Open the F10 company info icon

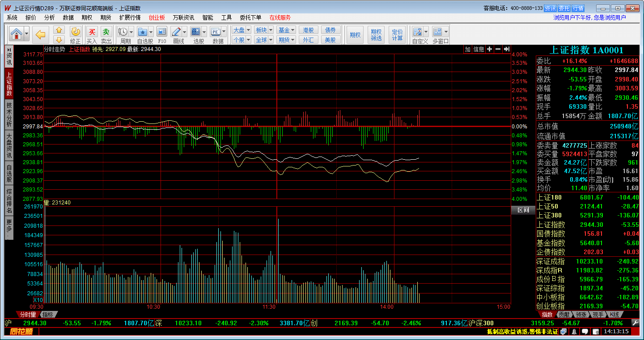click(x=162, y=32)
